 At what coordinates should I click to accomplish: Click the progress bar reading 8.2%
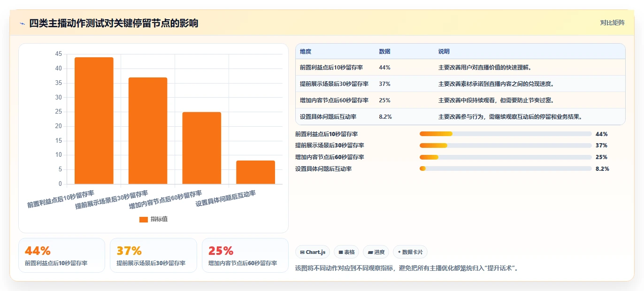pyautogui.click(x=506, y=168)
